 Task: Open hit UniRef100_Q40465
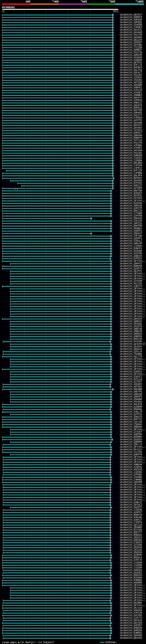coord(131,37)
